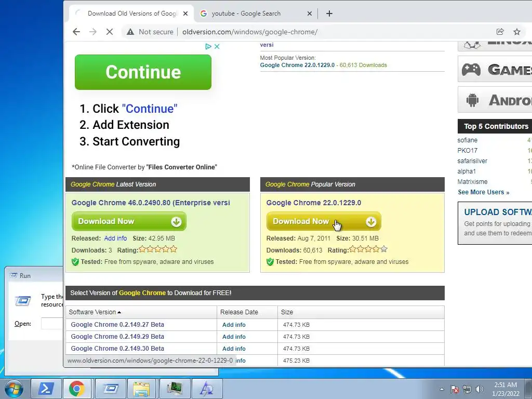Click rating stars for Chrome 46.0.2490.80
The height and width of the screenshot is (399, 532).
[x=158, y=249]
